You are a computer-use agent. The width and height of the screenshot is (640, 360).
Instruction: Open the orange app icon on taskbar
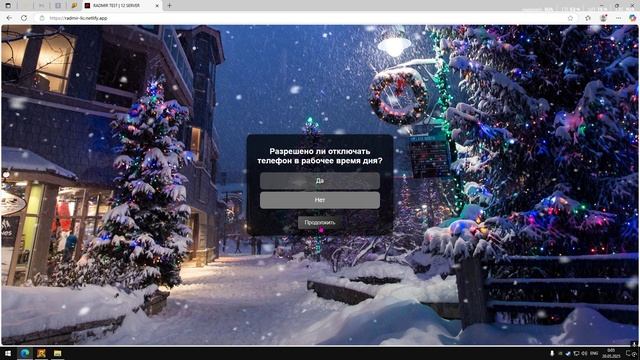coord(41,353)
